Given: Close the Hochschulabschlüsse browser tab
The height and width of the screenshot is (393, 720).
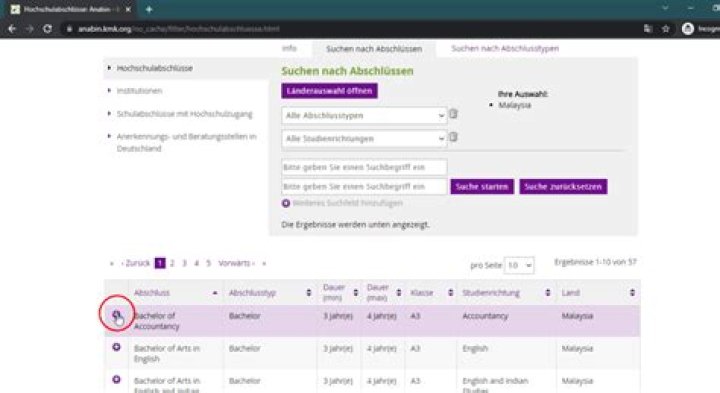Looking at the screenshot, I should pyautogui.click(x=128, y=9).
